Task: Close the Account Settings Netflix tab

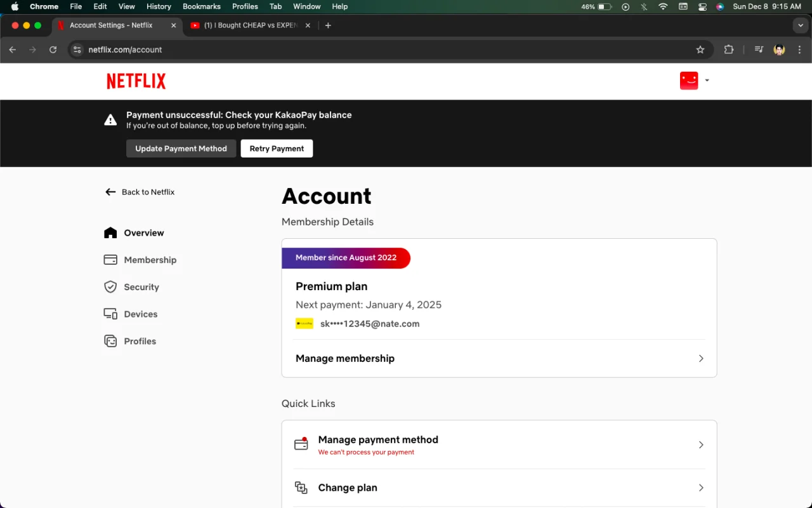Action: (174, 25)
